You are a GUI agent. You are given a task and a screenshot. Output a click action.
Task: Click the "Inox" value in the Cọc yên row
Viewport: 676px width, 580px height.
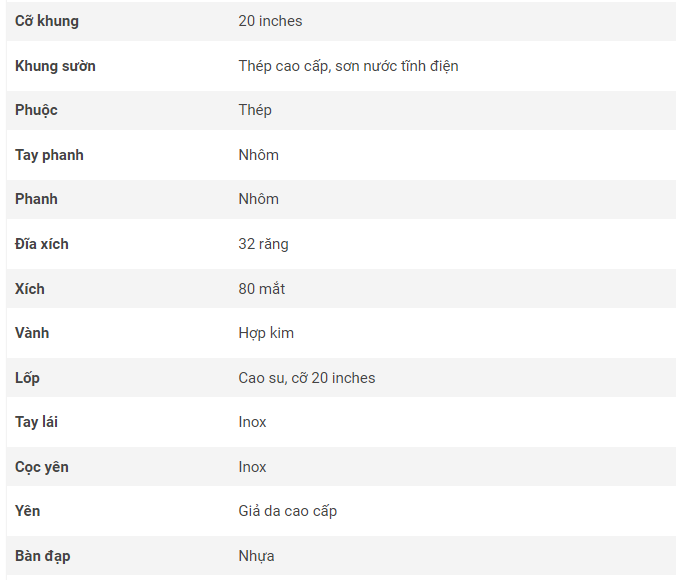[x=252, y=467]
